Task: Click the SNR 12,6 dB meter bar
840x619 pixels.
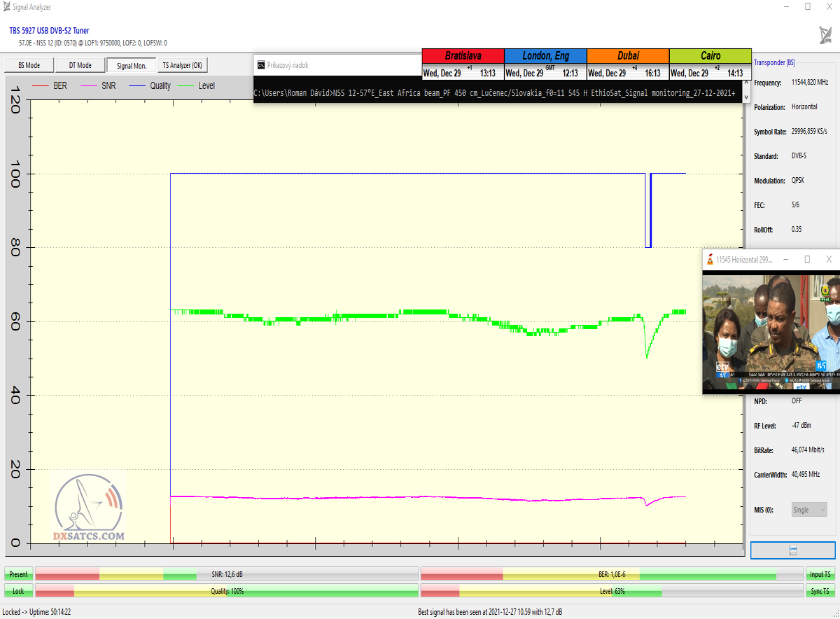Action: click(227, 574)
